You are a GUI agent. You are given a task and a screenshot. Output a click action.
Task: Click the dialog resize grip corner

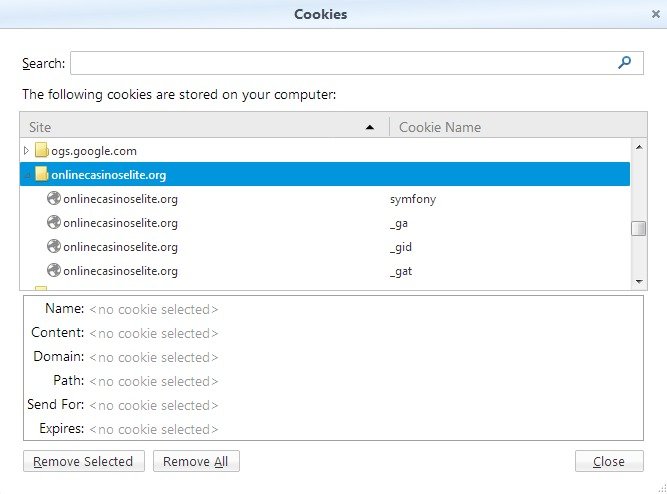(x=662, y=489)
